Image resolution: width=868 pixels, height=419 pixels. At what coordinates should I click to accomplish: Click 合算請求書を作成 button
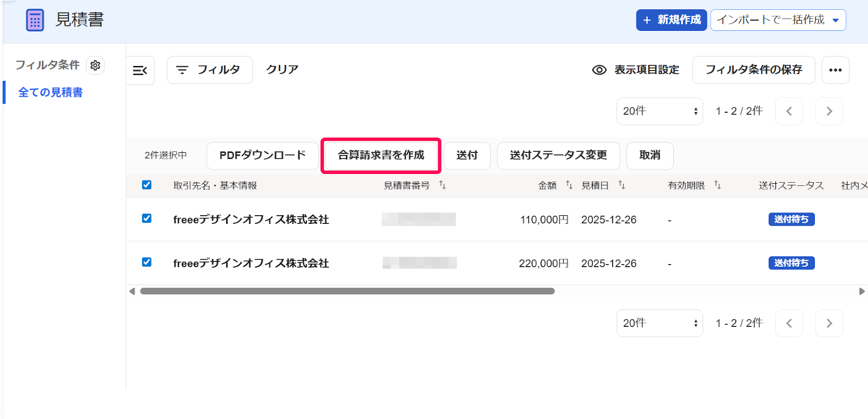[381, 156]
